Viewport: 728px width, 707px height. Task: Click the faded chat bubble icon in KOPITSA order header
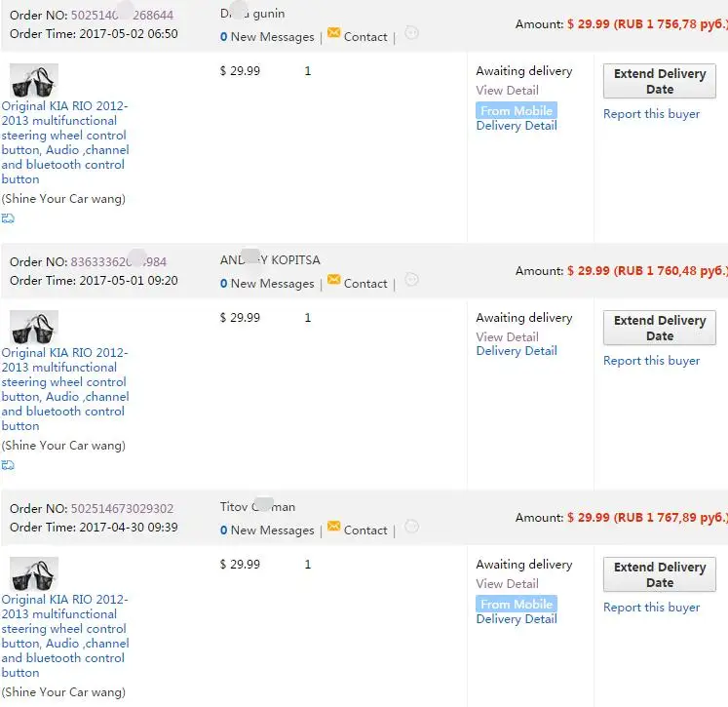coord(411,280)
